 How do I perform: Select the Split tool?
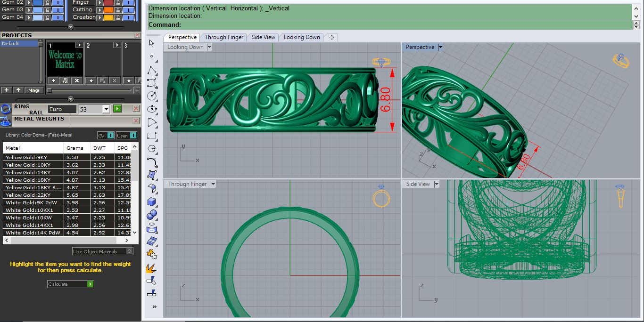coord(152,293)
